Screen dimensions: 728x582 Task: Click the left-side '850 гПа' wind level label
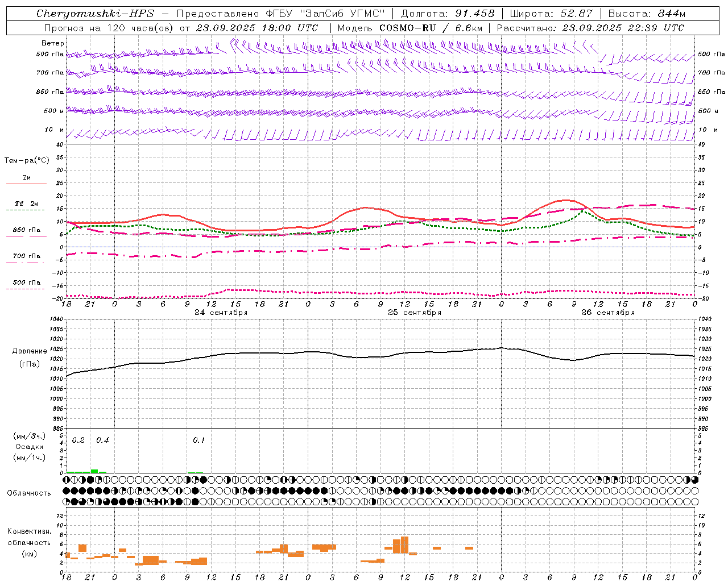50,92
